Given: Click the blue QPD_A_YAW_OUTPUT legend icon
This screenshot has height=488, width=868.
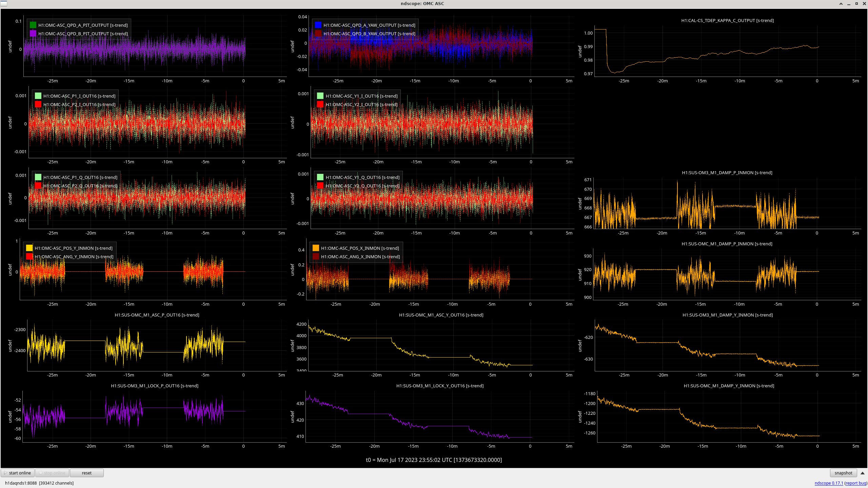Looking at the screenshot, I should click(318, 25).
